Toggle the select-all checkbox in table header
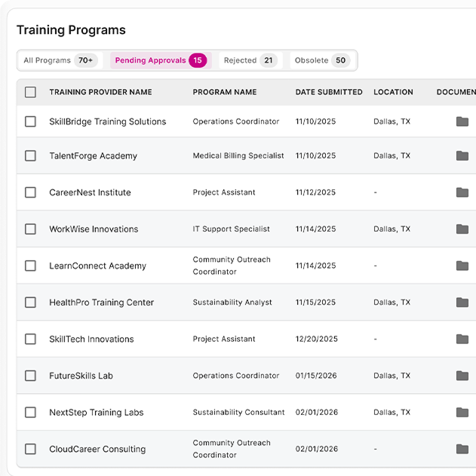The image size is (476, 476). pos(30,92)
